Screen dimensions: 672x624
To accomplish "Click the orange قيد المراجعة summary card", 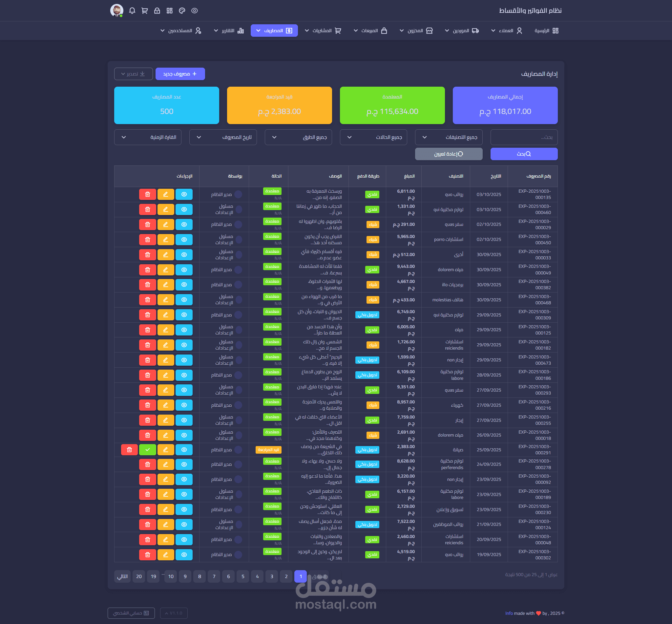I will pyautogui.click(x=279, y=105).
